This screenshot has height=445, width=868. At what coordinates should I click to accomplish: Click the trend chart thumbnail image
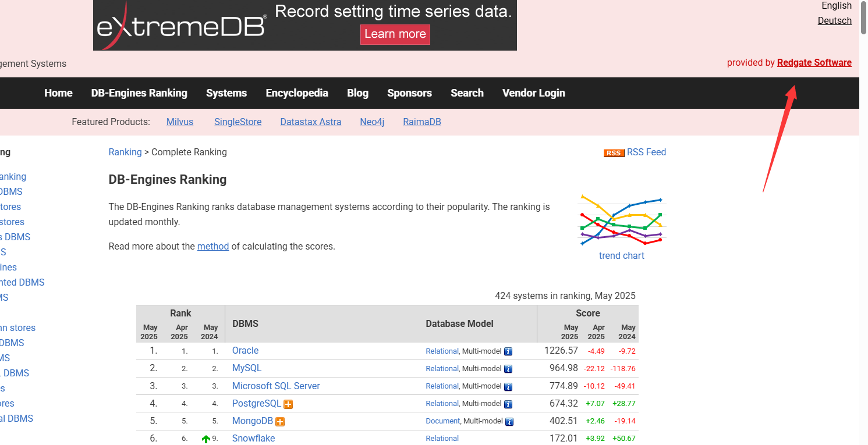(x=622, y=220)
